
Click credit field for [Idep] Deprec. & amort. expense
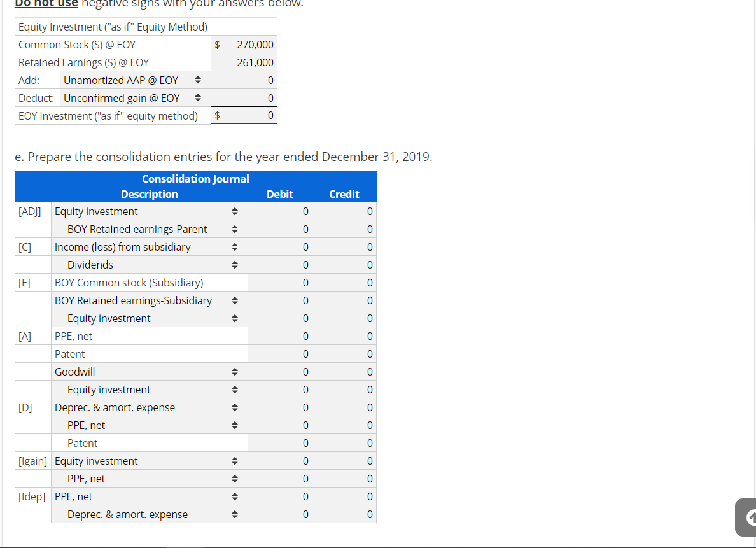click(344, 515)
